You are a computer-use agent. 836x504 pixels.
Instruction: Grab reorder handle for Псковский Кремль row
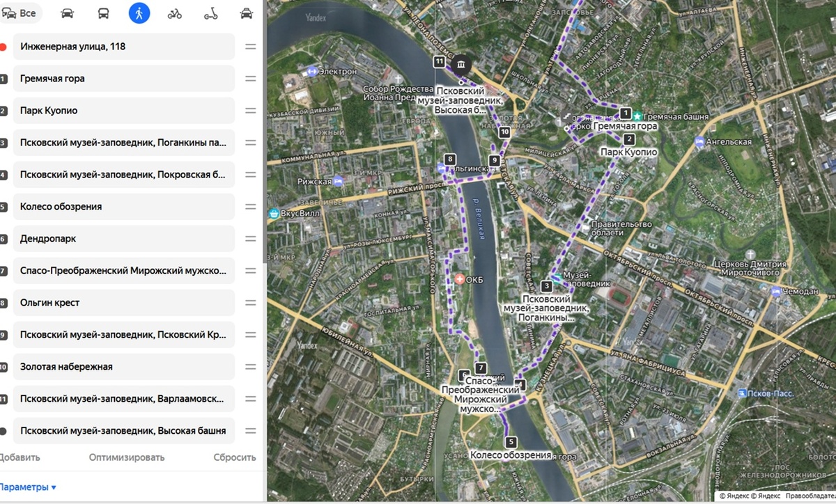pos(250,335)
